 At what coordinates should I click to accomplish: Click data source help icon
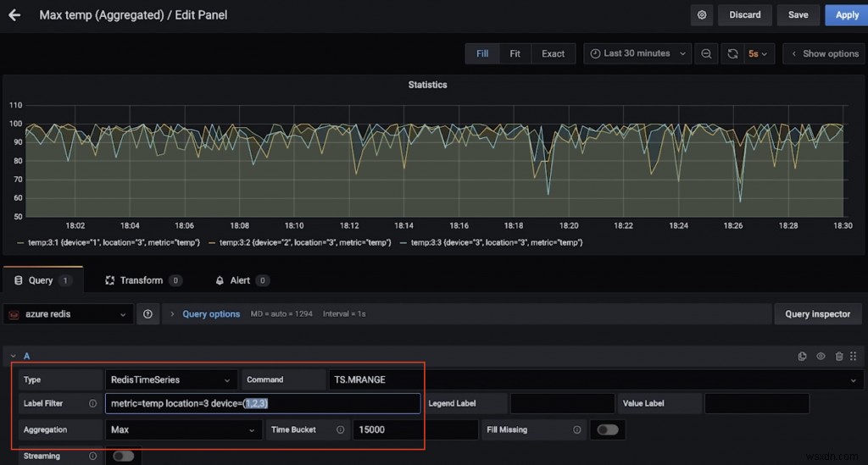point(147,314)
